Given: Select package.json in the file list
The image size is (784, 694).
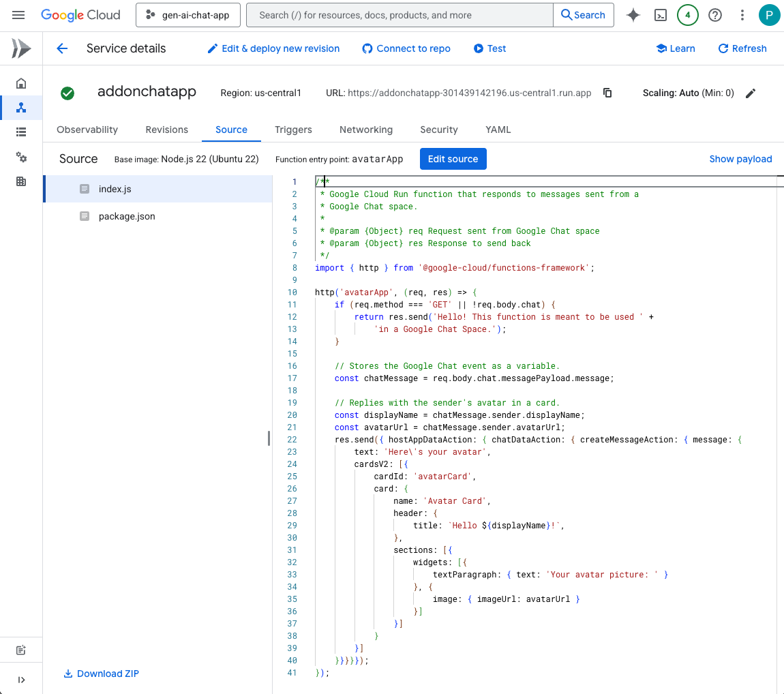Looking at the screenshot, I should 127,216.
